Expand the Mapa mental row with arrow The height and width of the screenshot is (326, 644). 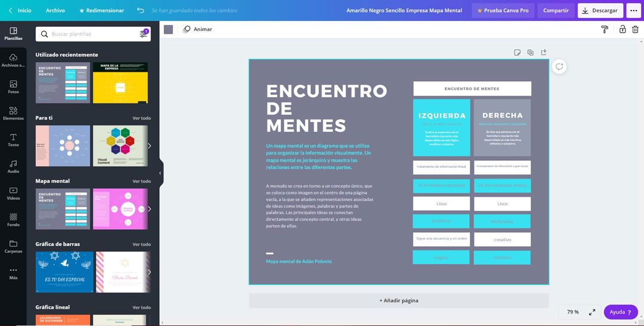[x=149, y=209]
